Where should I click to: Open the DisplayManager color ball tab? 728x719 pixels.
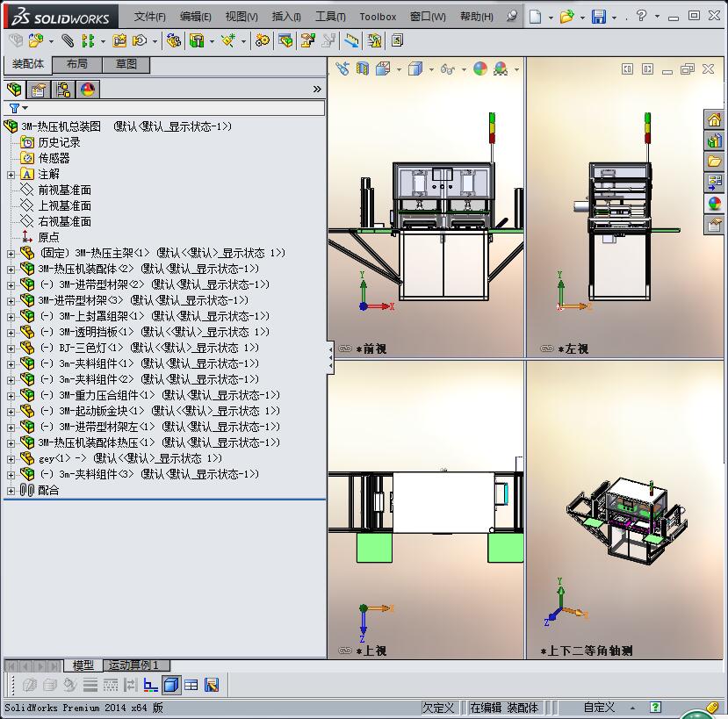tap(88, 90)
